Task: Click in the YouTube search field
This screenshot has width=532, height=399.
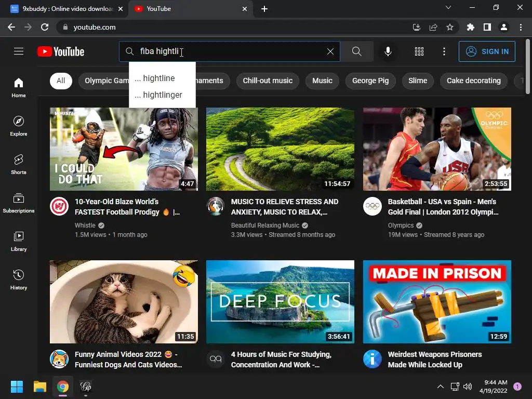Action: [x=229, y=51]
